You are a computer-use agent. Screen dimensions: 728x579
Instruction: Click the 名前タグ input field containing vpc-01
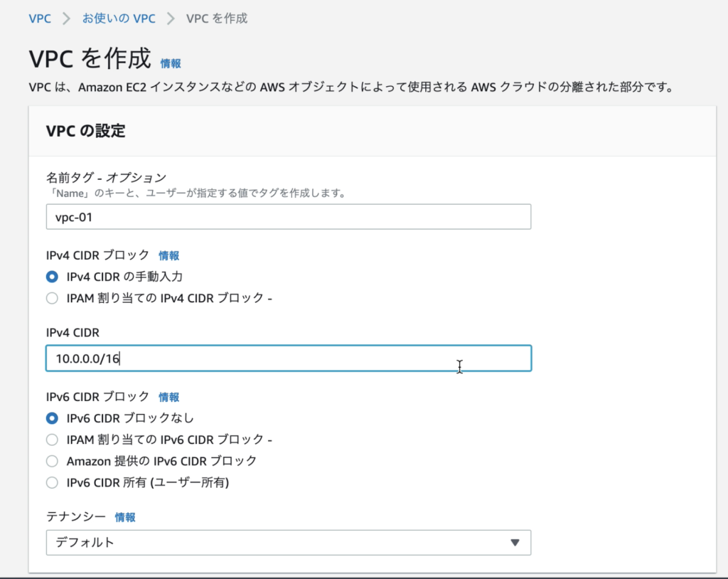[289, 216]
